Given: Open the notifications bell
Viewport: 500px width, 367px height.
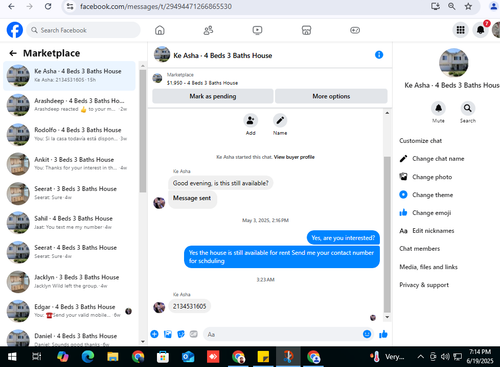Looking at the screenshot, I should (480, 30).
